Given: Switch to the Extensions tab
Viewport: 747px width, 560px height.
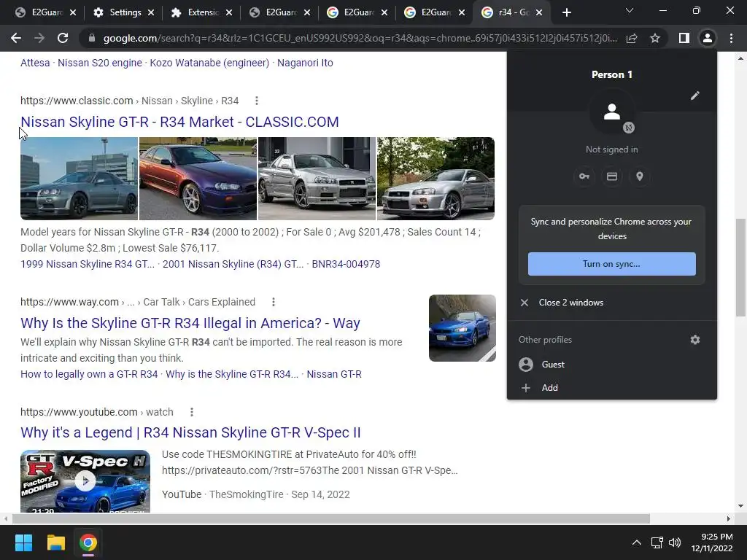Looking at the screenshot, I should tap(202, 12).
